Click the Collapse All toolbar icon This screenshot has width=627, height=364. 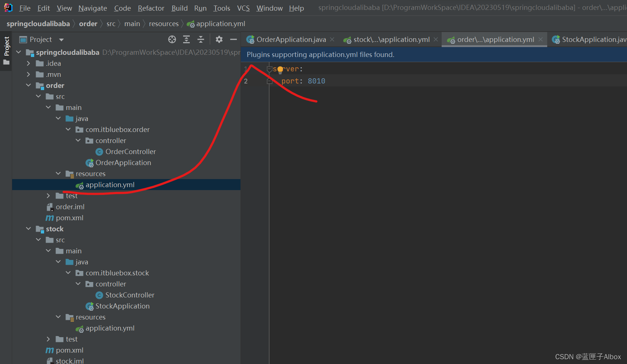tap(201, 39)
